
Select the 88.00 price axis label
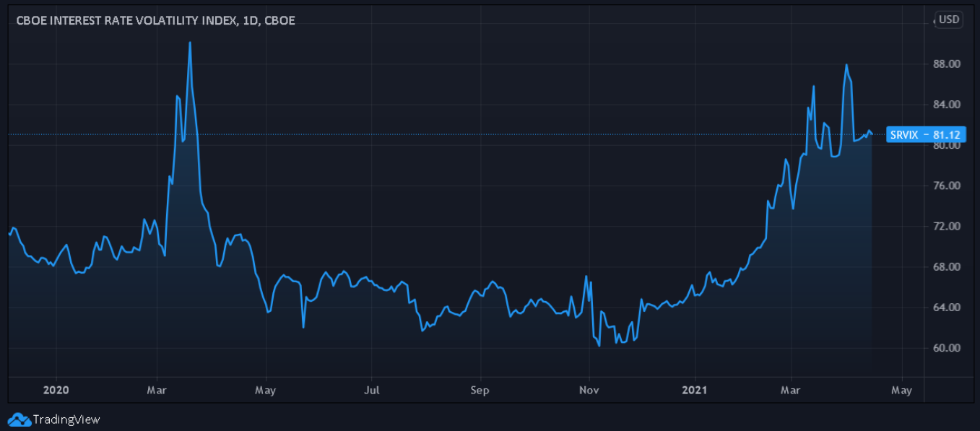[946, 64]
